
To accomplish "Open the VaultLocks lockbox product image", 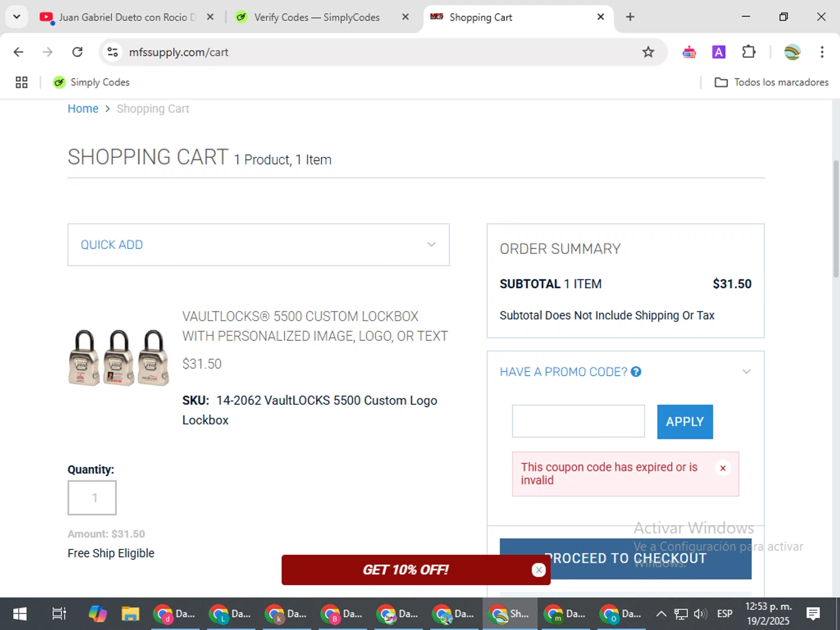I will coord(118,358).
